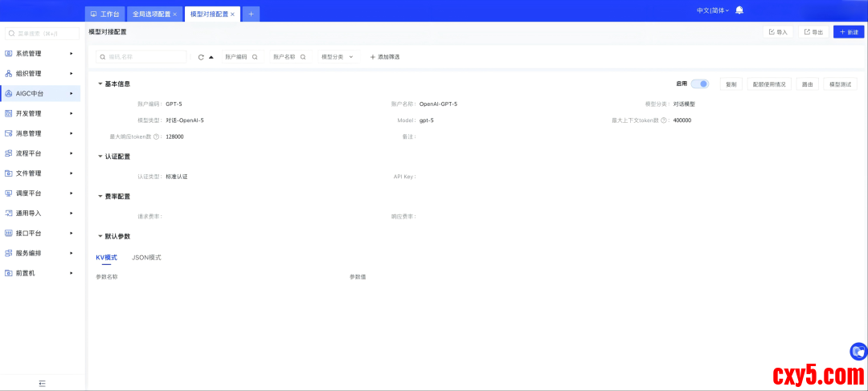Click the 账户编码 value GPT-5
868x391 pixels.
tap(174, 104)
